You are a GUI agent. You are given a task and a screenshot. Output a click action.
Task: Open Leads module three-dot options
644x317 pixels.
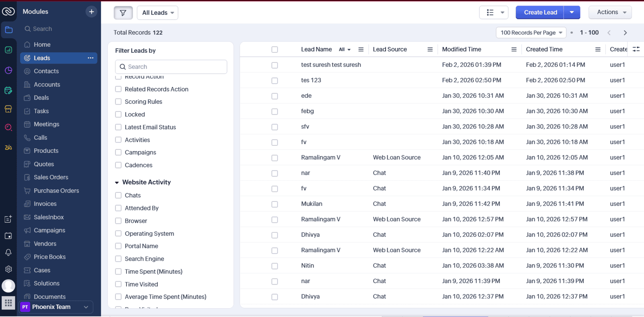(x=91, y=58)
